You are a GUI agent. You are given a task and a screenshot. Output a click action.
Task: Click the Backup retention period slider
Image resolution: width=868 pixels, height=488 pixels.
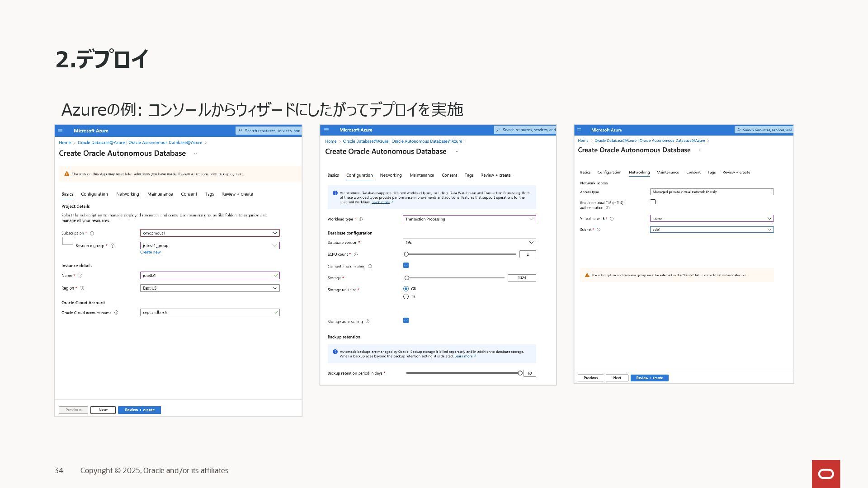point(464,373)
